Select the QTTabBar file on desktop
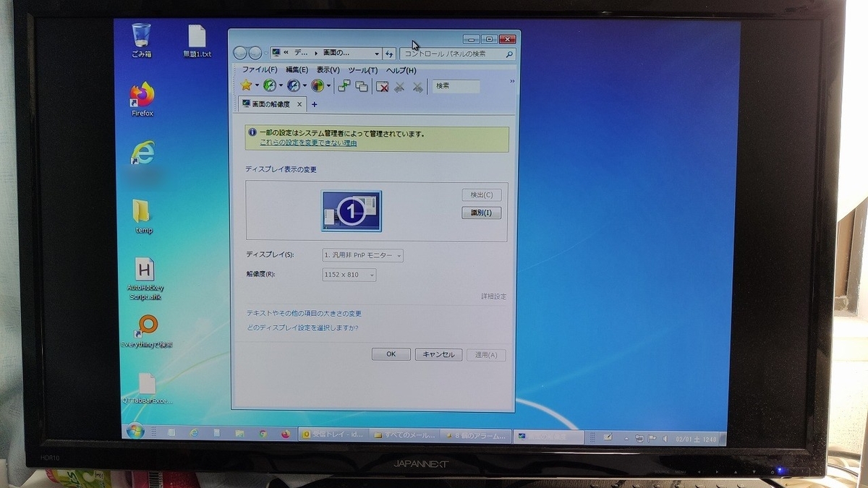868x488 pixels. [147, 390]
